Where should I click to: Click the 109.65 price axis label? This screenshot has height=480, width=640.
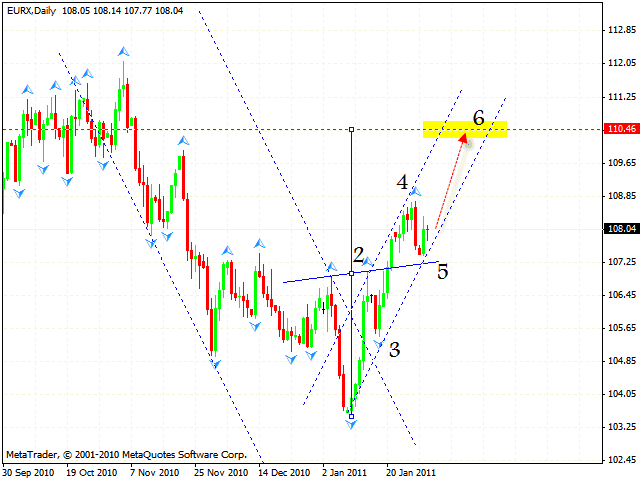pos(622,163)
